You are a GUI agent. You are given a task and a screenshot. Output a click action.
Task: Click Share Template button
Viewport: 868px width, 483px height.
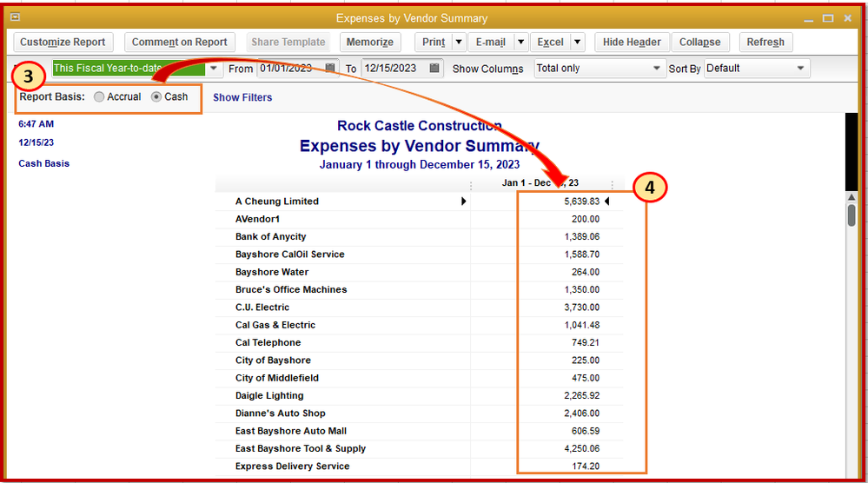tap(288, 42)
